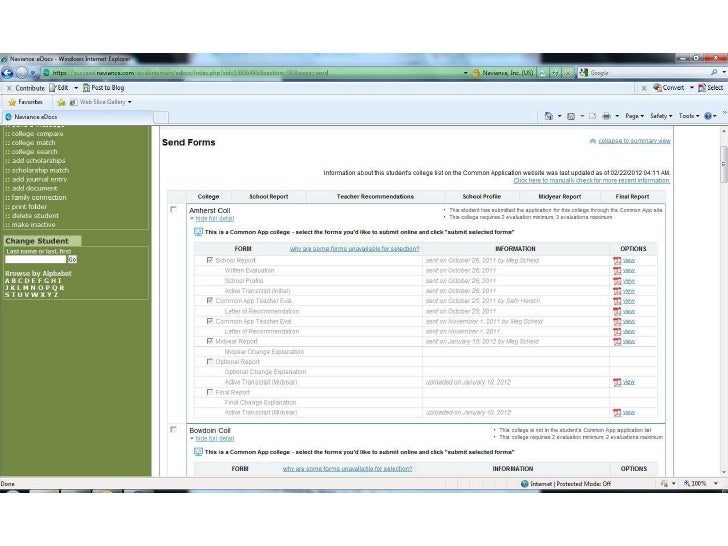Click the Internet zone globe icon in status bar

pyautogui.click(x=525, y=484)
